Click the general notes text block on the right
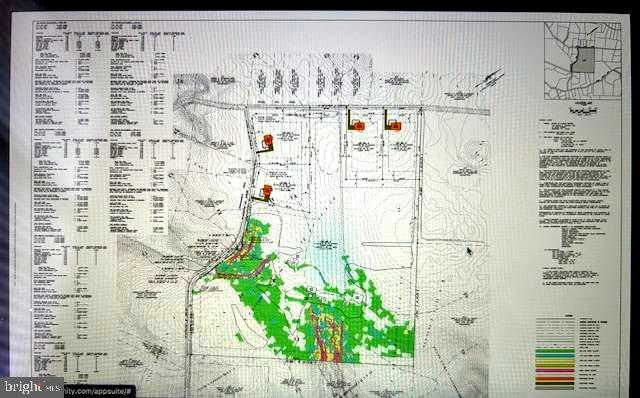 pyautogui.click(x=576, y=200)
